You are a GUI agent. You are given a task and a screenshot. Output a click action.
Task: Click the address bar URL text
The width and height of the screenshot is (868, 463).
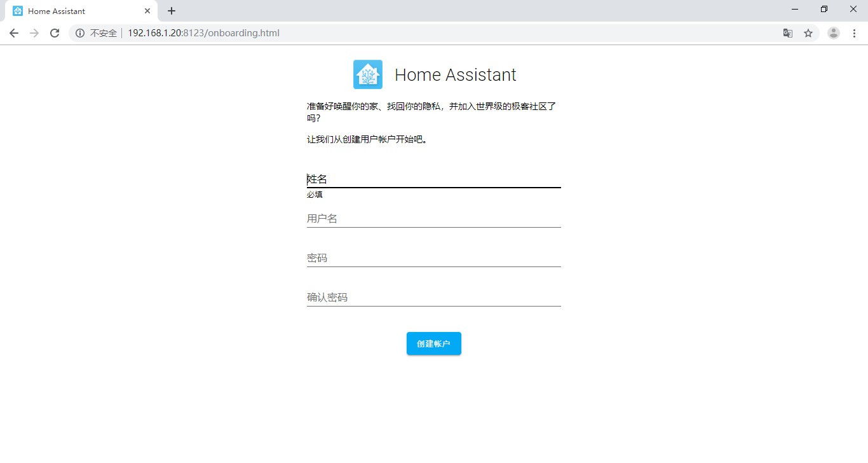tap(203, 33)
